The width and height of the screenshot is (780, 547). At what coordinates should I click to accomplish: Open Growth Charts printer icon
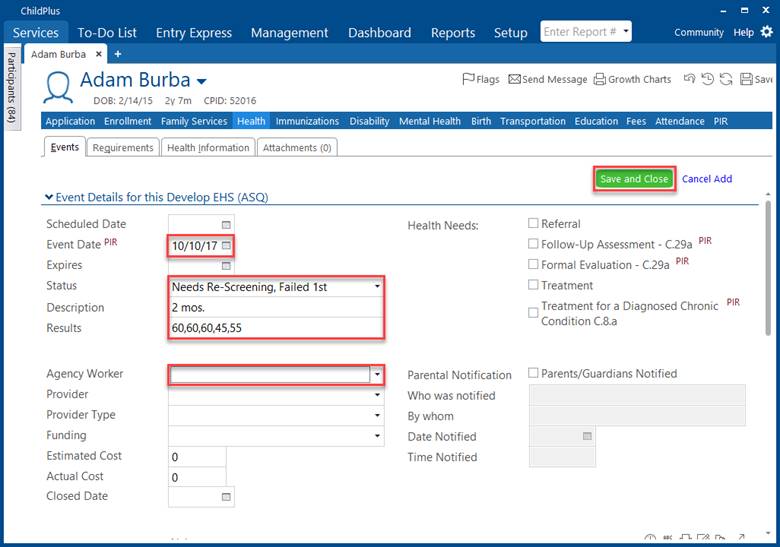tap(600, 79)
